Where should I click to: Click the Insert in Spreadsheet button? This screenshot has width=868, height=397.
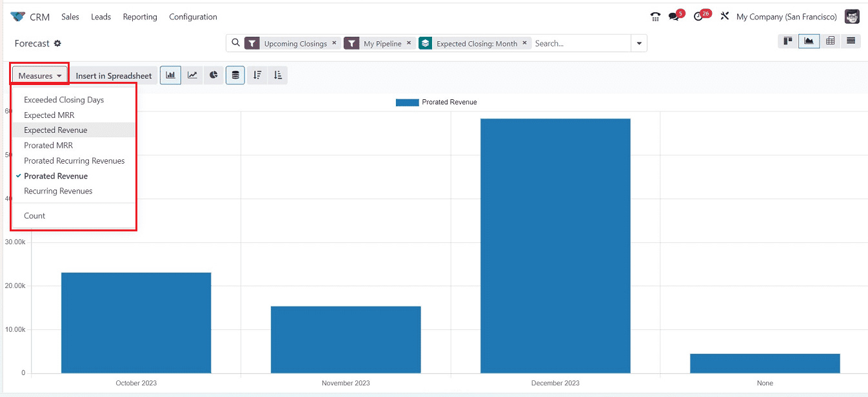pyautogui.click(x=113, y=75)
